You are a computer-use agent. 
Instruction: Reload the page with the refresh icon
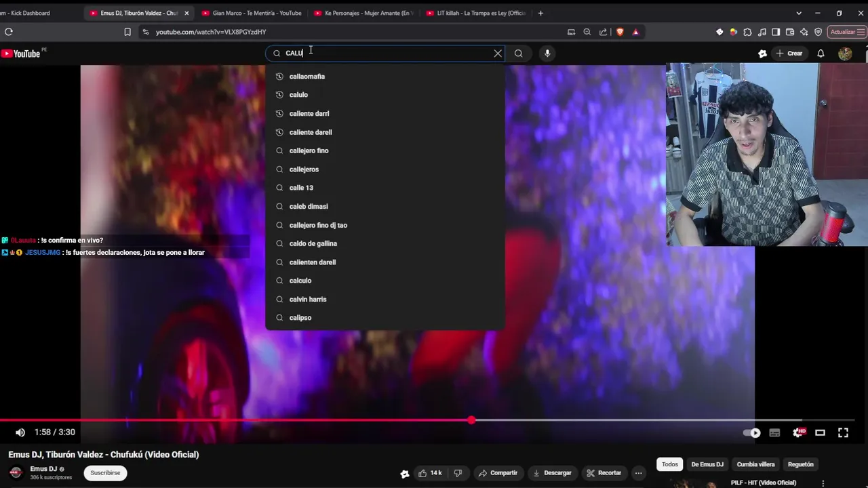click(8, 32)
